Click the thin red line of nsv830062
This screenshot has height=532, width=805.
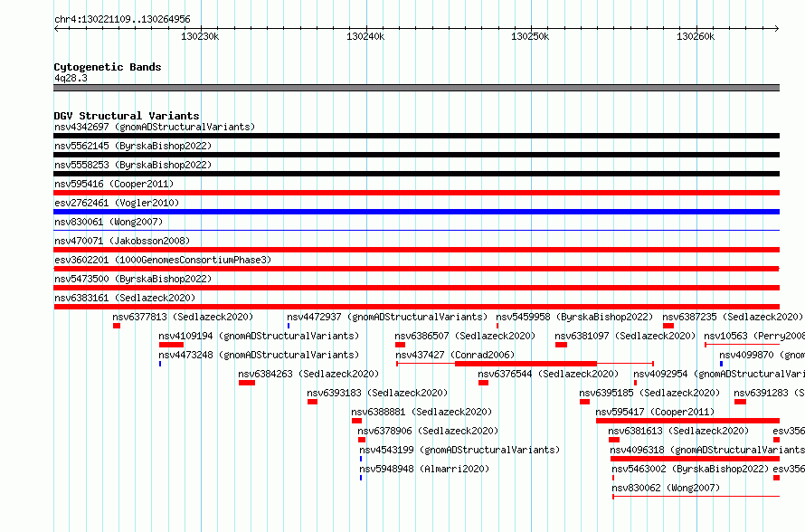coord(696,497)
